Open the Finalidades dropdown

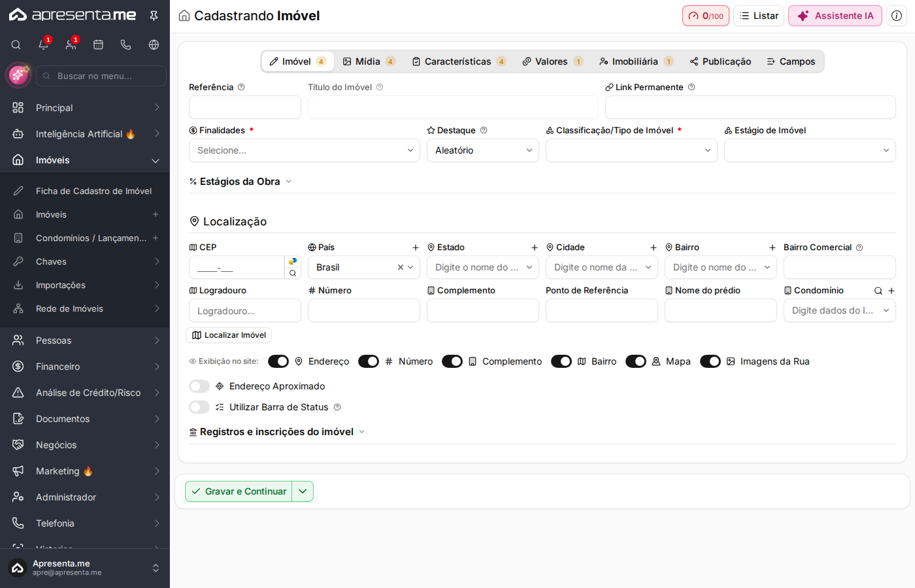305,150
